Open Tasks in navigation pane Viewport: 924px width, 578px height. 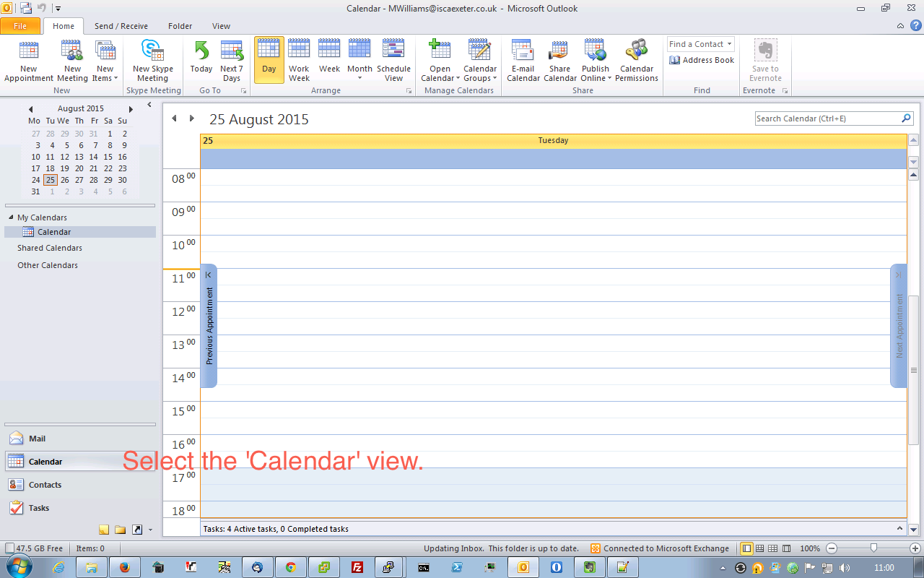coord(80,508)
